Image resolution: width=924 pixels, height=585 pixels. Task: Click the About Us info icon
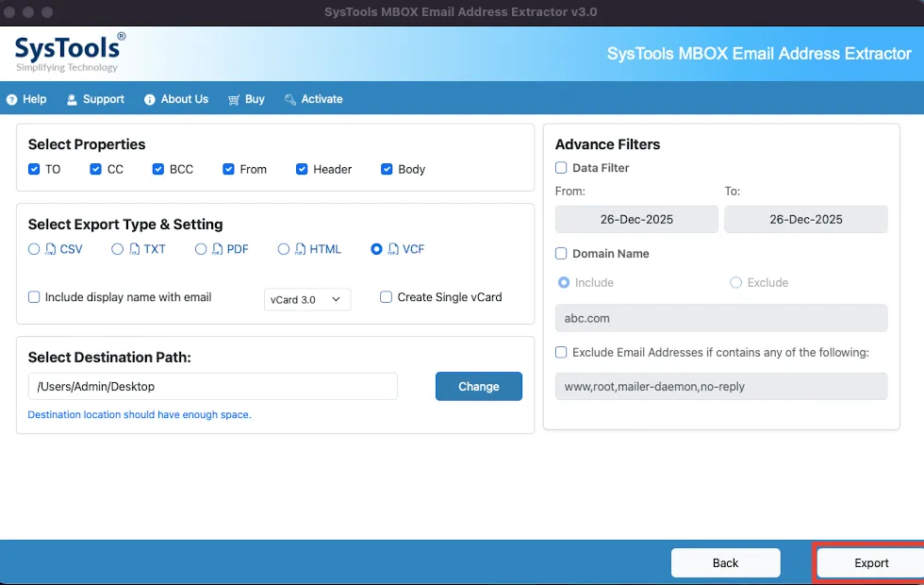point(150,100)
